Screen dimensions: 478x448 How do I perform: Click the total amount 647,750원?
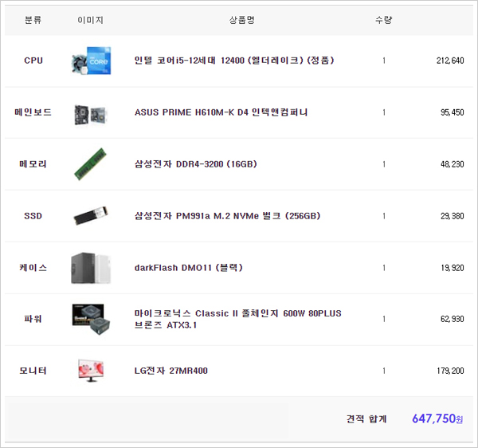[x=437, y=419]
